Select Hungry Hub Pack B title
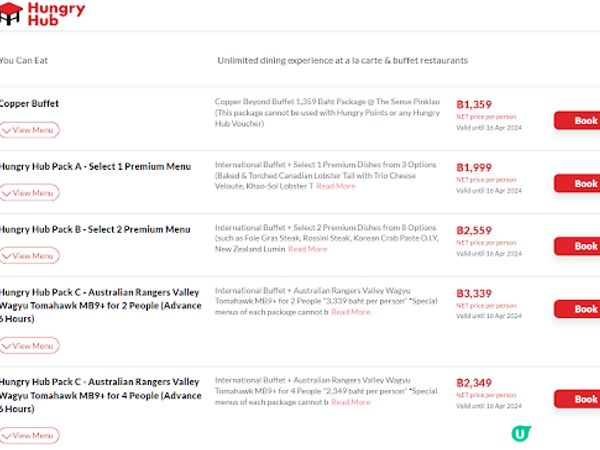Viewport: 600px width, 450px height. coord(95,229)
